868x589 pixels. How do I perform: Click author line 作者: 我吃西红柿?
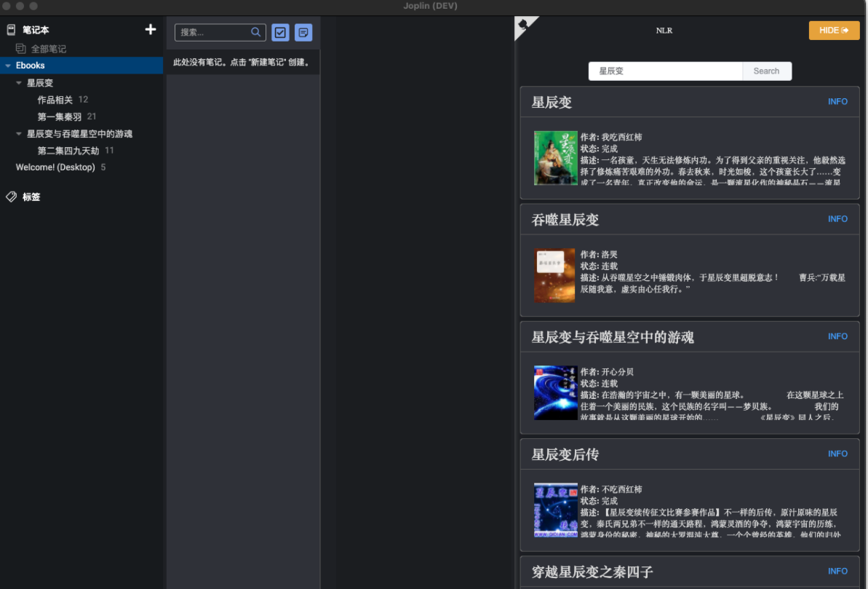(611, 137)
